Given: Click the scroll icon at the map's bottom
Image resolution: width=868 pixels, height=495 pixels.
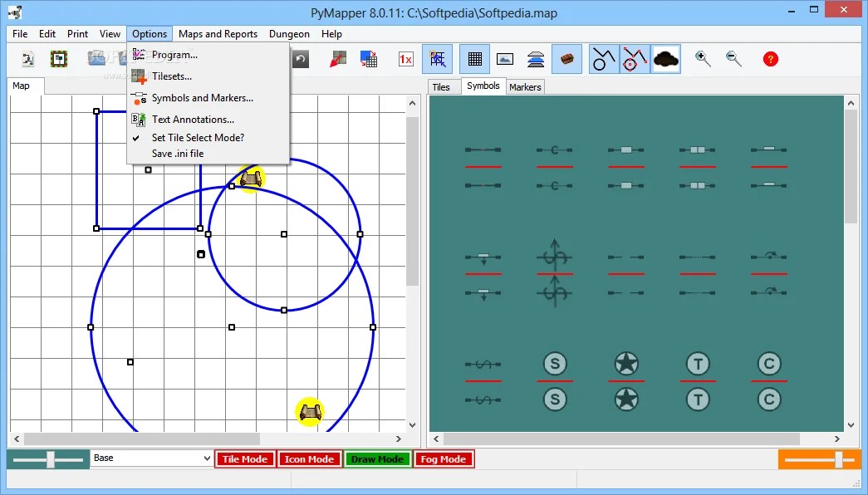Looking at the screenshot, I should 310,412.
